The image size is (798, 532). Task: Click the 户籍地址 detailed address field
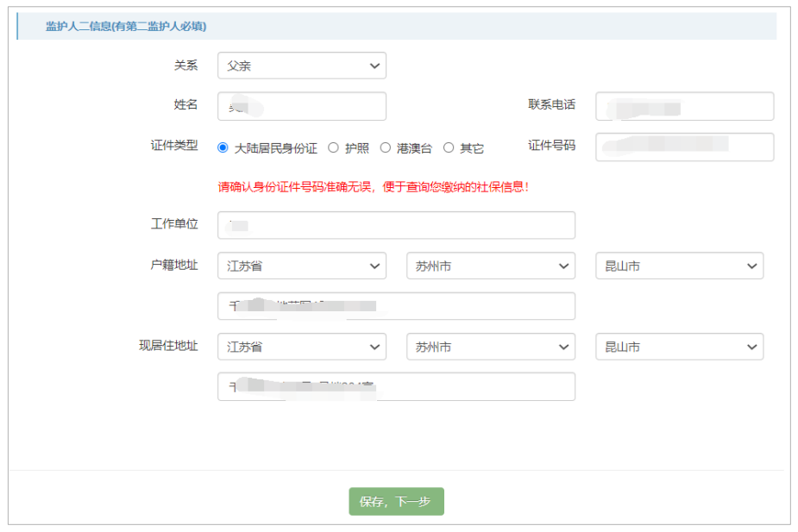point(396,306)
